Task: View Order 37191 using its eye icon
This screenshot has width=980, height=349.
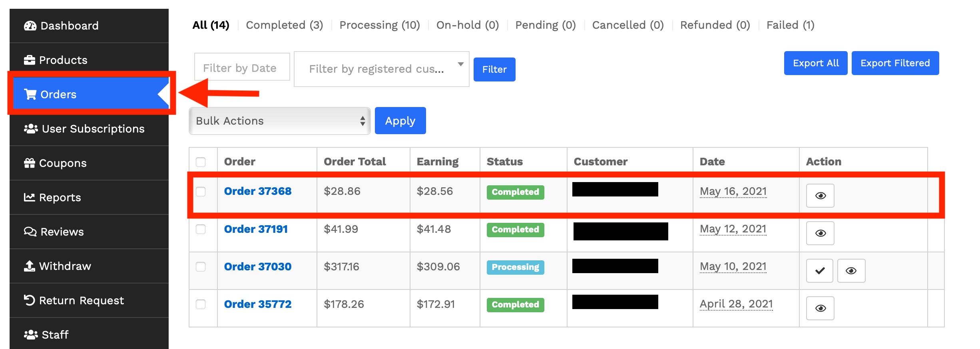Action: point(820,233)
